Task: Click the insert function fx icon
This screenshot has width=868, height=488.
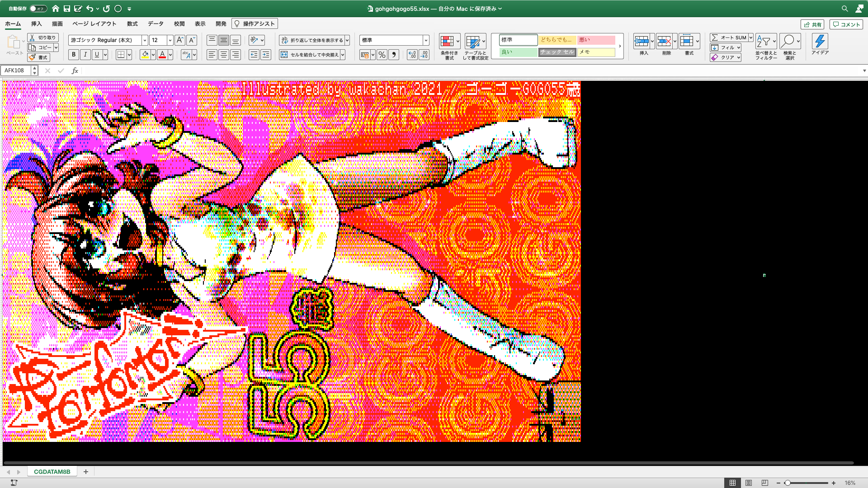Action: (x=75, y=70)
